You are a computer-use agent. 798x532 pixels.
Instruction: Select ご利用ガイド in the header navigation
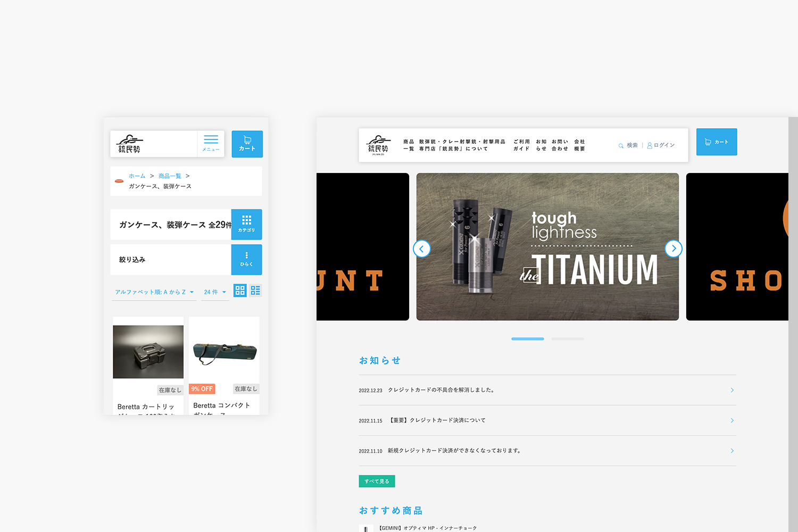point(521,145)
